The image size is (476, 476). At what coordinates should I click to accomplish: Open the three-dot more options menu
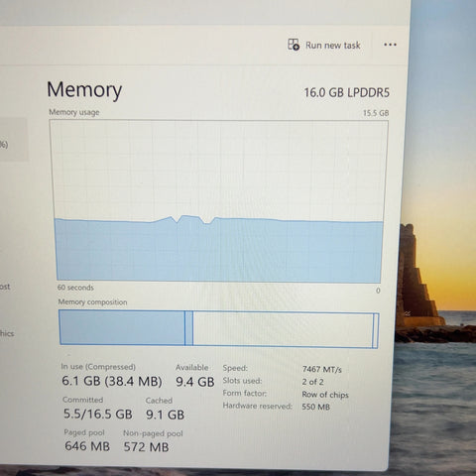[x=390, y=45]
